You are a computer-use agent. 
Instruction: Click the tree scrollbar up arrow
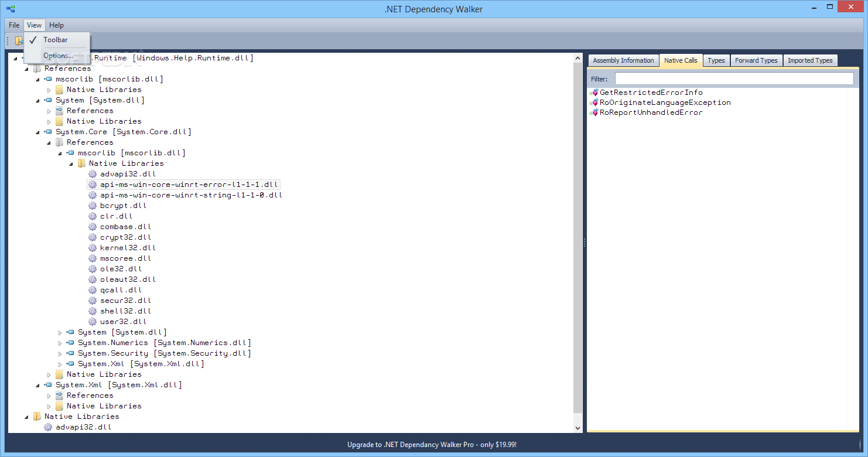(578, 59)
